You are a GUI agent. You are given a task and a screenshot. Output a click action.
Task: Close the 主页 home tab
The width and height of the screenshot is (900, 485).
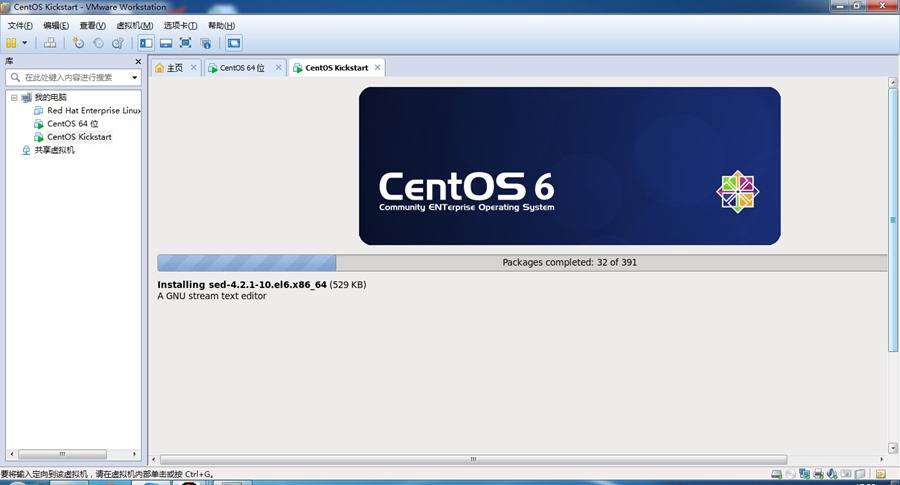pos(194,68)
